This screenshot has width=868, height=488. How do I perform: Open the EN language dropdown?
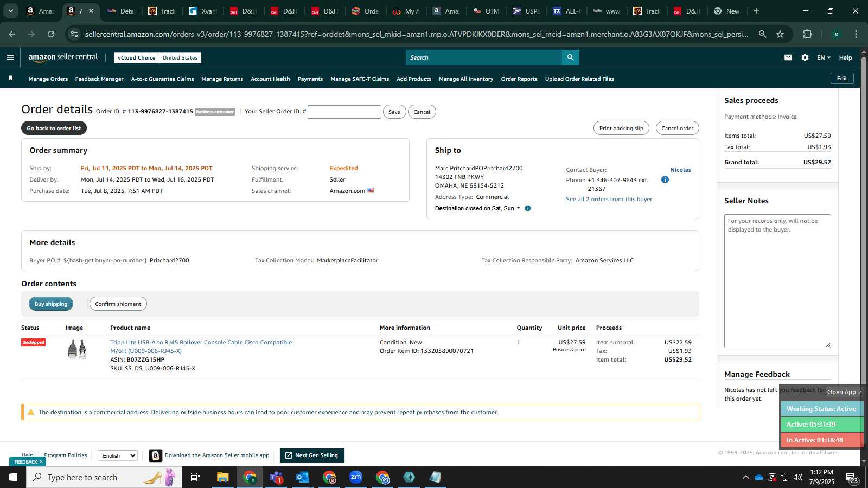(x=824, y=57)
